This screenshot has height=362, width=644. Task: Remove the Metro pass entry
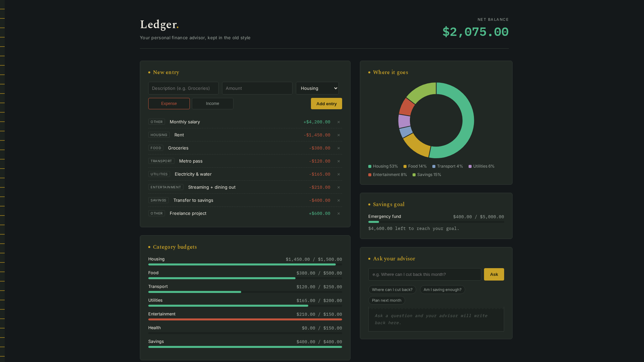[338, 161]
